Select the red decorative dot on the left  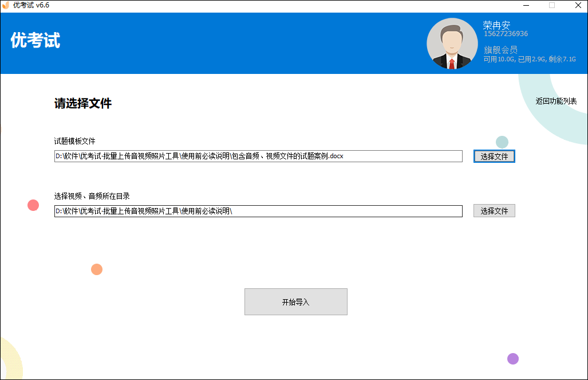[33, 205]
